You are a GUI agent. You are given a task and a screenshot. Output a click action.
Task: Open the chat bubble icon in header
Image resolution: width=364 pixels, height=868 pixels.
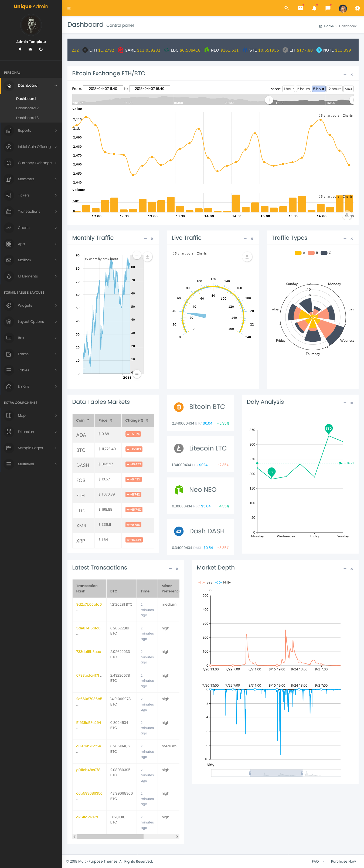click(x=328, y=8)
